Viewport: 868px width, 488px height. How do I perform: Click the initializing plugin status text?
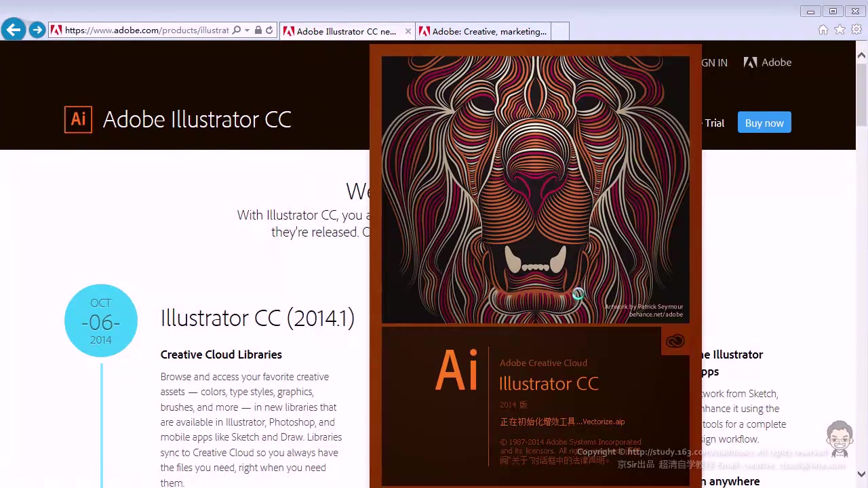tap(562, 422)
